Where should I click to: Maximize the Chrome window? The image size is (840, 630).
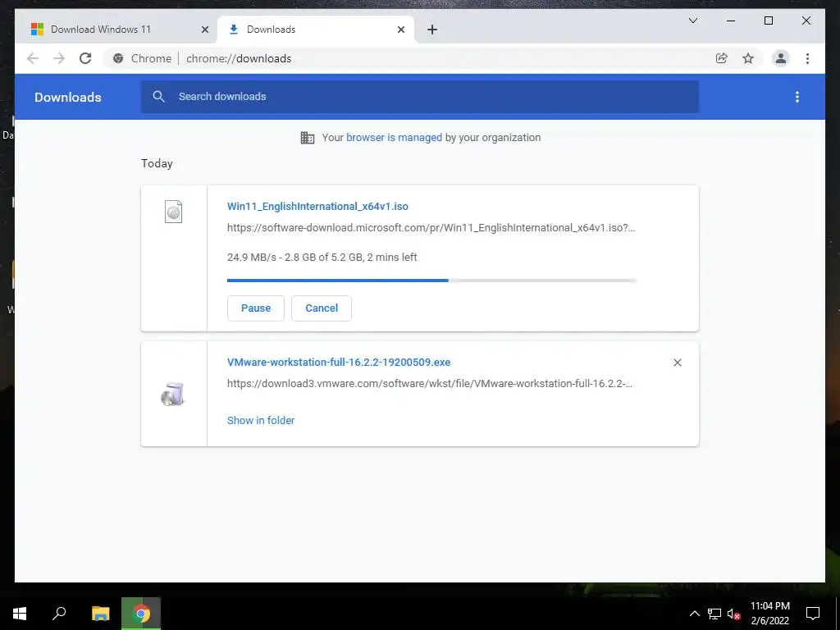point(768,21)
